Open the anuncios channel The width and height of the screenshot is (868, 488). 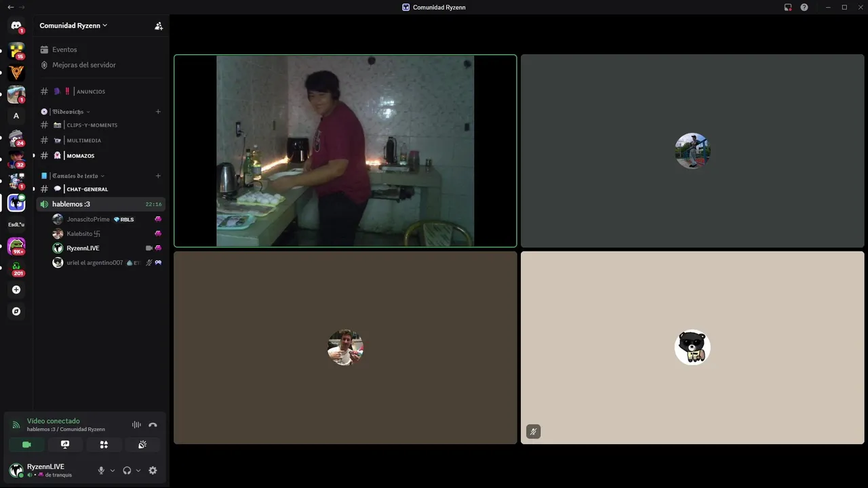[x=100, y=91]
